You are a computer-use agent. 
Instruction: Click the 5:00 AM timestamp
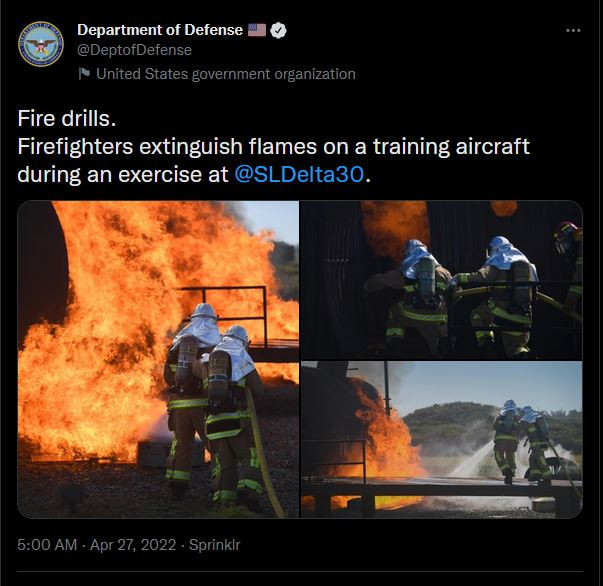coord(47,545)
